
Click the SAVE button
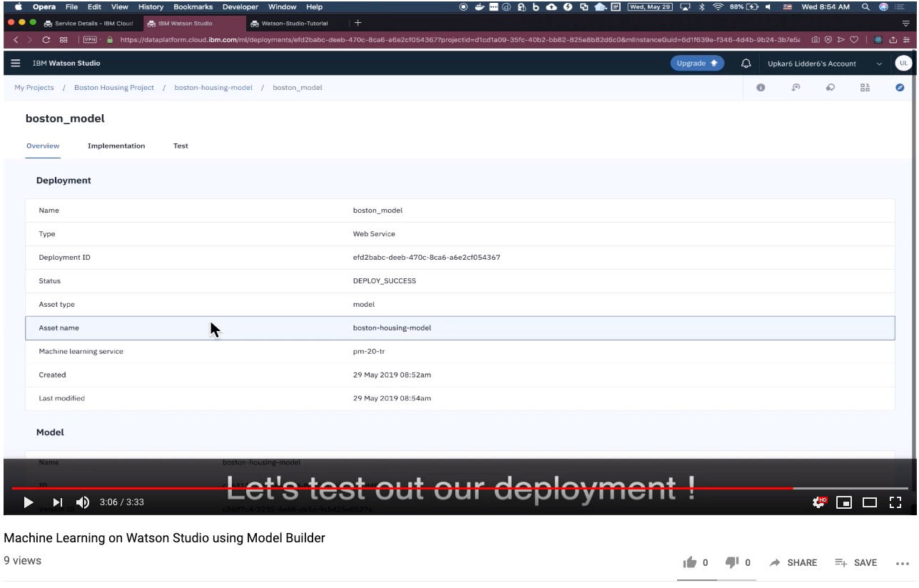856,562
